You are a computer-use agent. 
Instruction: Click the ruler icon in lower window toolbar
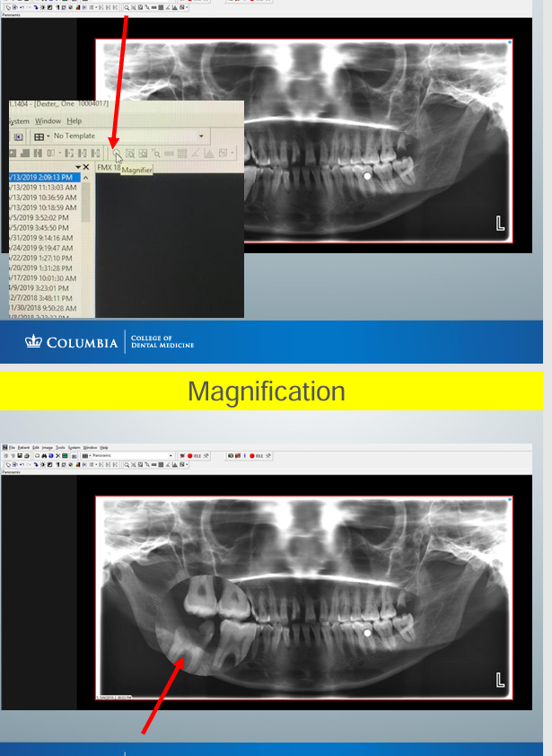pos(153,465)
